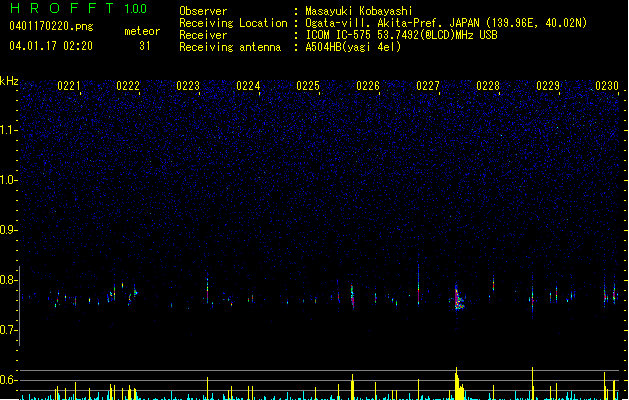Select the meteor label
The width and height of the screenshot is (629, 400).
pos(142,31)
